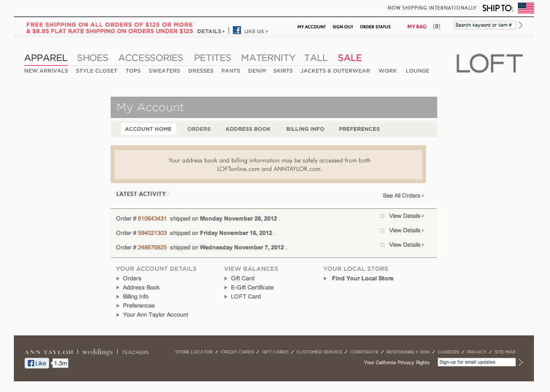Click the email sign-up submit arrow
550x392 pixels.
tap(521, 362)
